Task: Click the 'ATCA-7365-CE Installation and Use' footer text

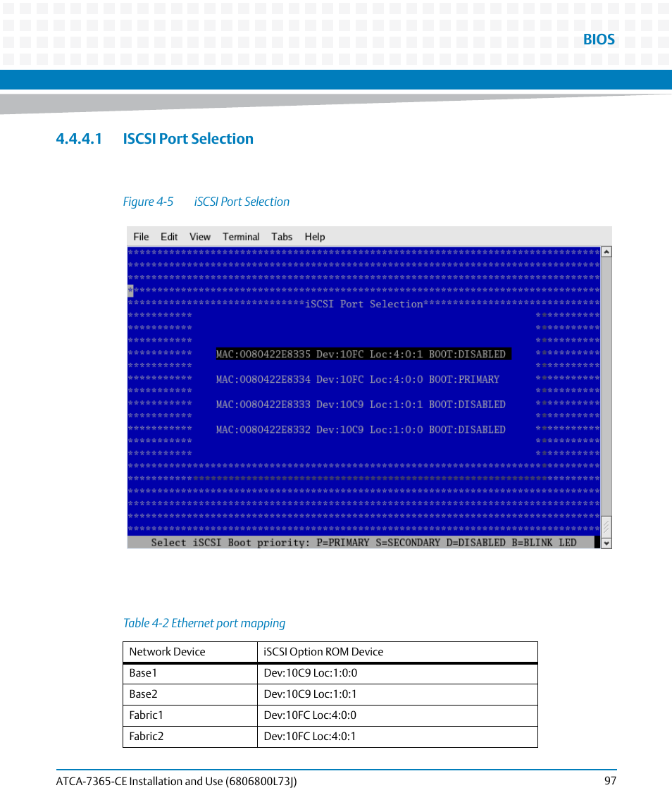Action: [x=139, y=781]
